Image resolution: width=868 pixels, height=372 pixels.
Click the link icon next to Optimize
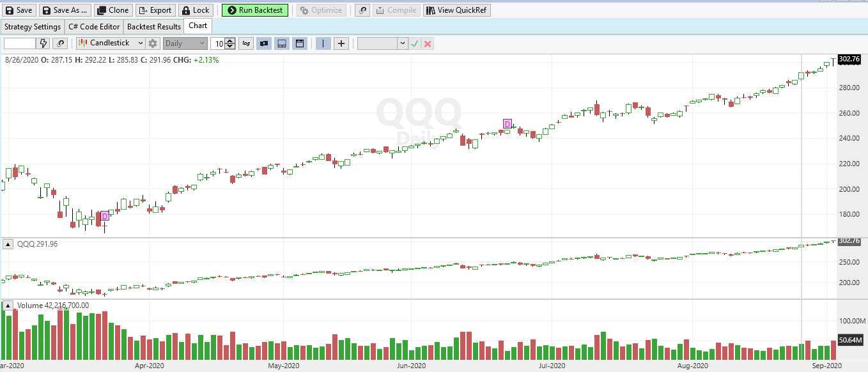pyautogui.click(x=362, y=10)
